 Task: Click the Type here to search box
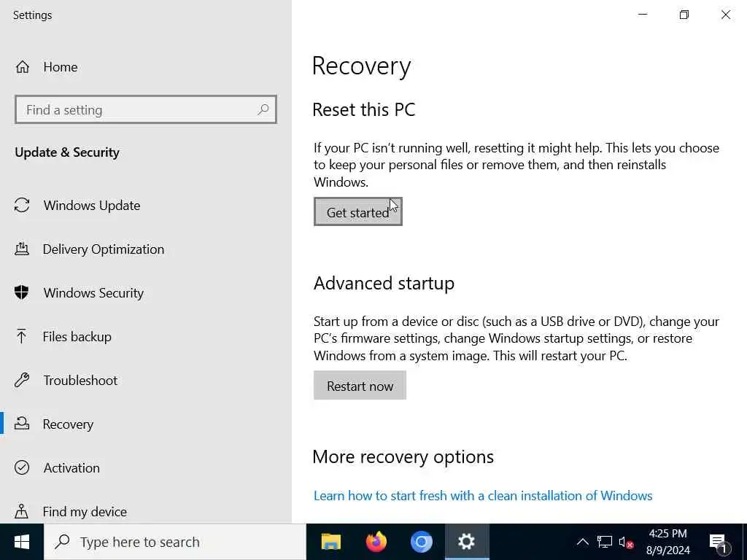pos(175,542)
